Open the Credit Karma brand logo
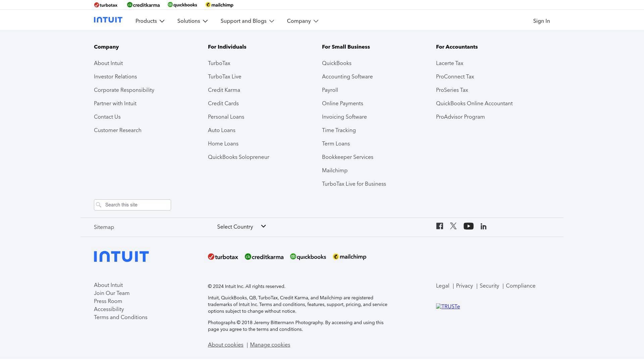 (264, 256)
